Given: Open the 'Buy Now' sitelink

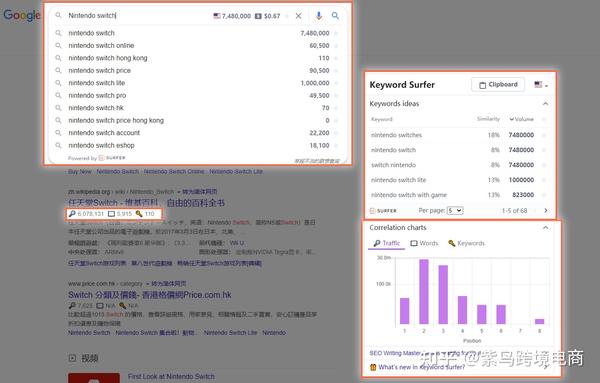Looking at the screenshot, I should tap(80, 171).
